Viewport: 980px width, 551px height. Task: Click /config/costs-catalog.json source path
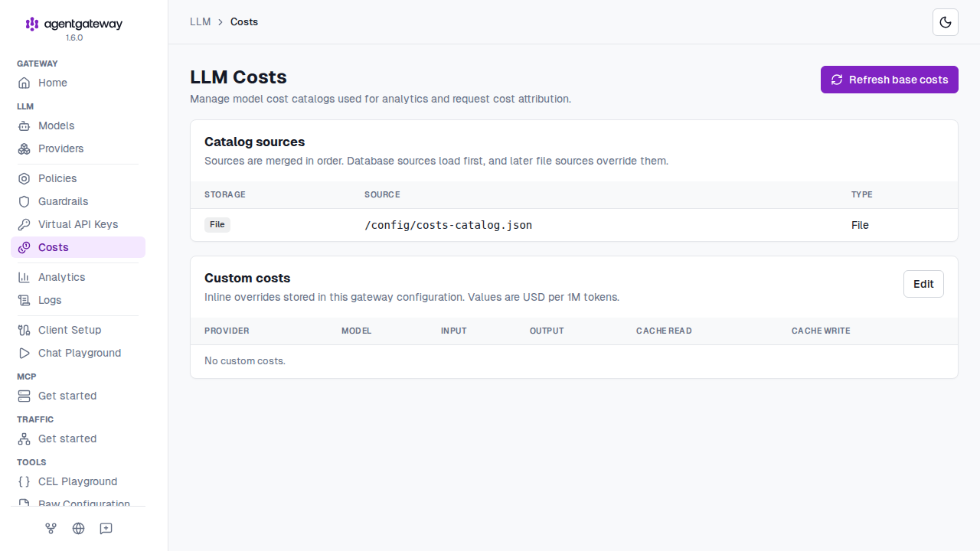point(449,225)
